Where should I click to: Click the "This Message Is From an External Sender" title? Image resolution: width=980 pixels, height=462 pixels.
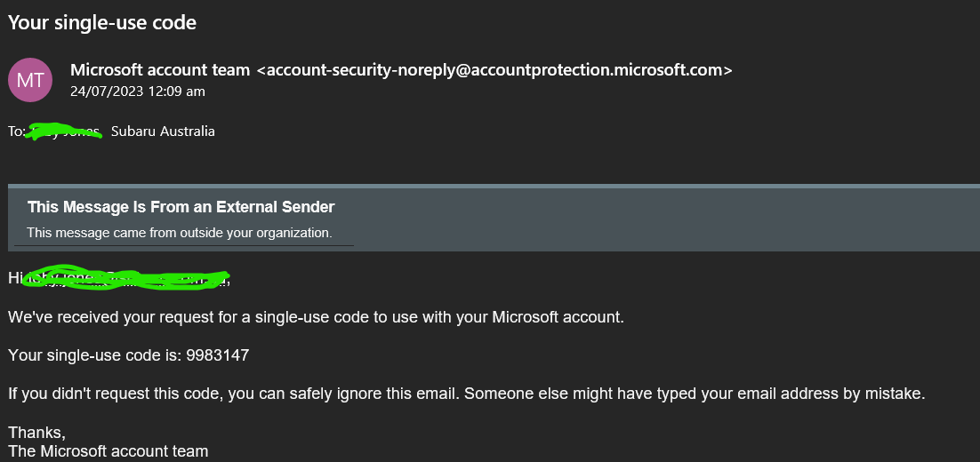coord(181,207)
